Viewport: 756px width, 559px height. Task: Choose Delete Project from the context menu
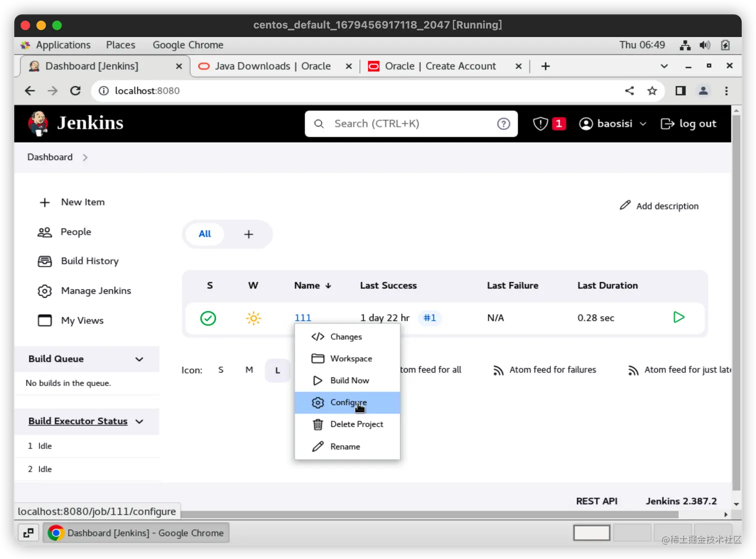(x=347, y=424)
